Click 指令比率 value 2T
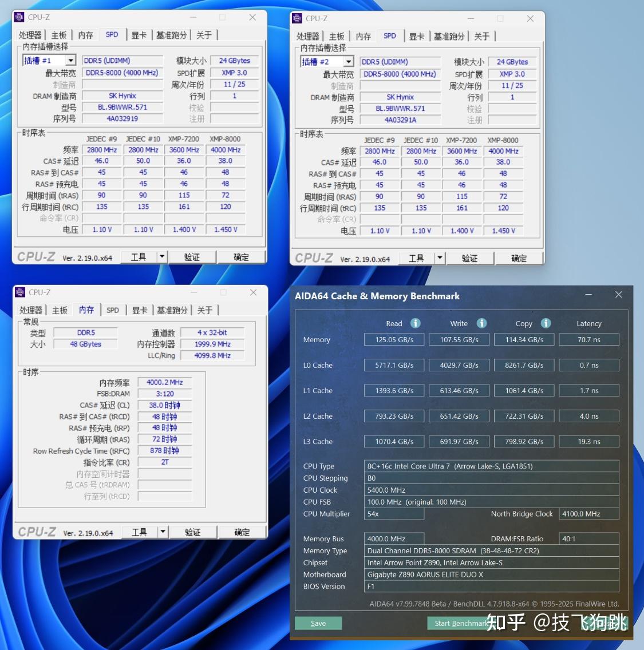The image size is (644, 650). [165, 462]
